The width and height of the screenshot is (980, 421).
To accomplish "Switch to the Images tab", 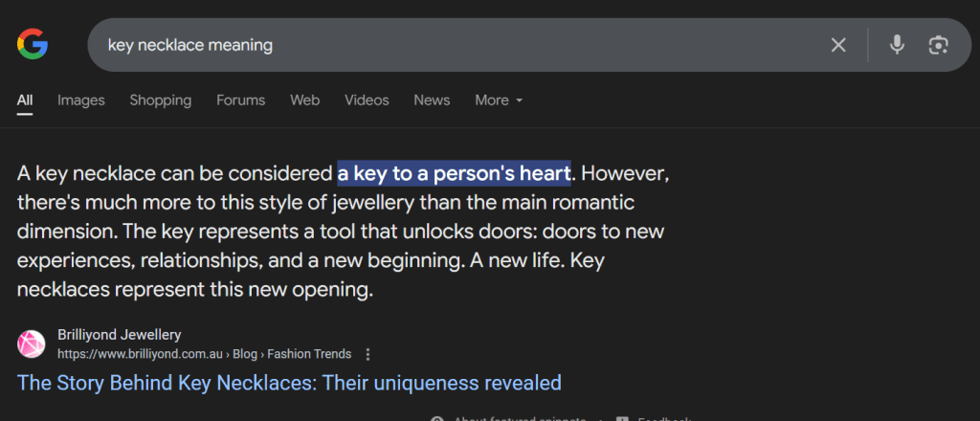I will click(x=81, y=100).
